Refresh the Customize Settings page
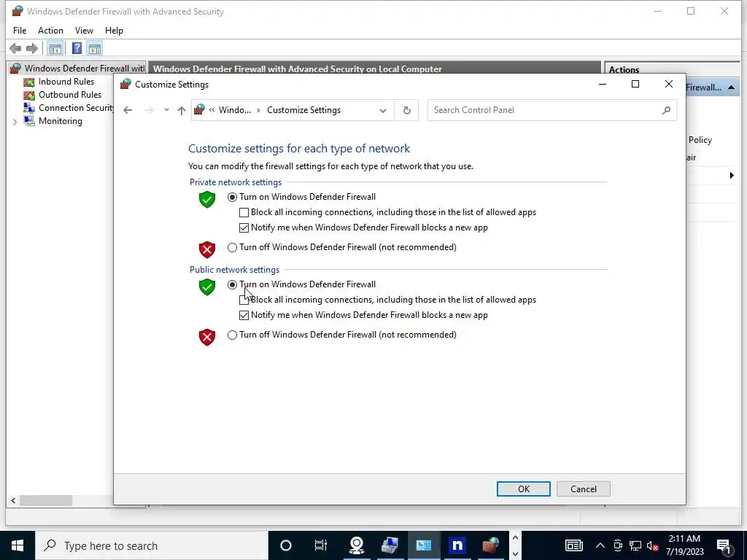 coord(407,111)
